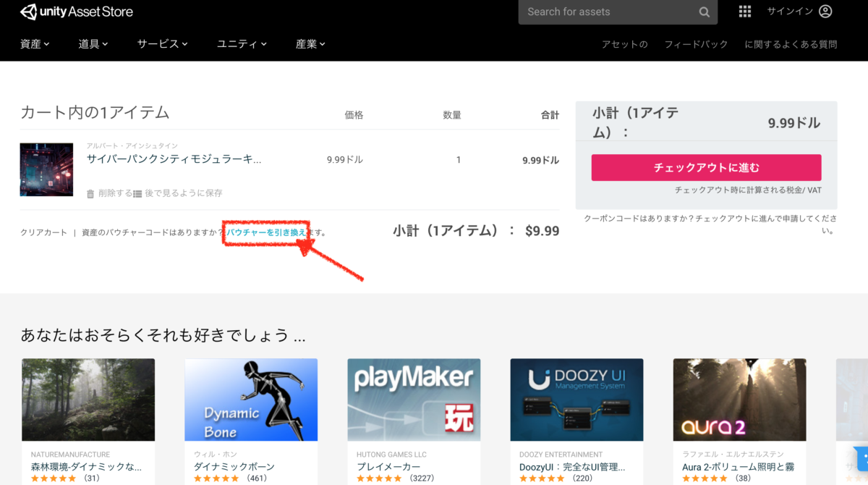Expand the 資産 menu
Screen dimensions: 868x485
click(35, 44)
